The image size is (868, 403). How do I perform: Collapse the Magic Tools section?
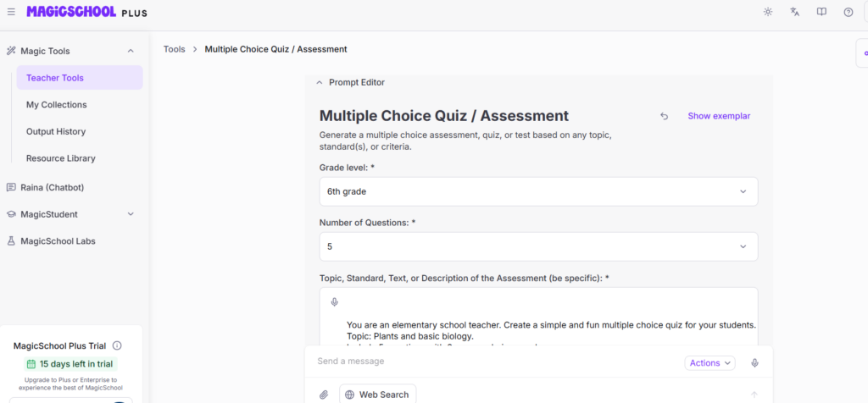click(x=131, y=51)
